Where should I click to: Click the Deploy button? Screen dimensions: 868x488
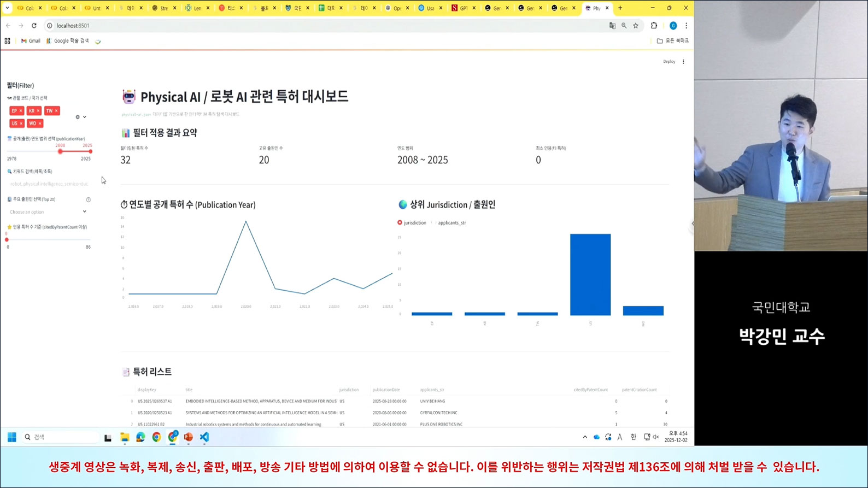pos(669,62)
